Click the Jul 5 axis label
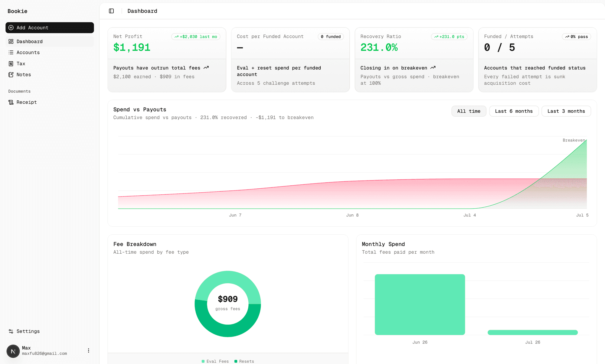Screen dimensions: 605x364 click(582, 215)
